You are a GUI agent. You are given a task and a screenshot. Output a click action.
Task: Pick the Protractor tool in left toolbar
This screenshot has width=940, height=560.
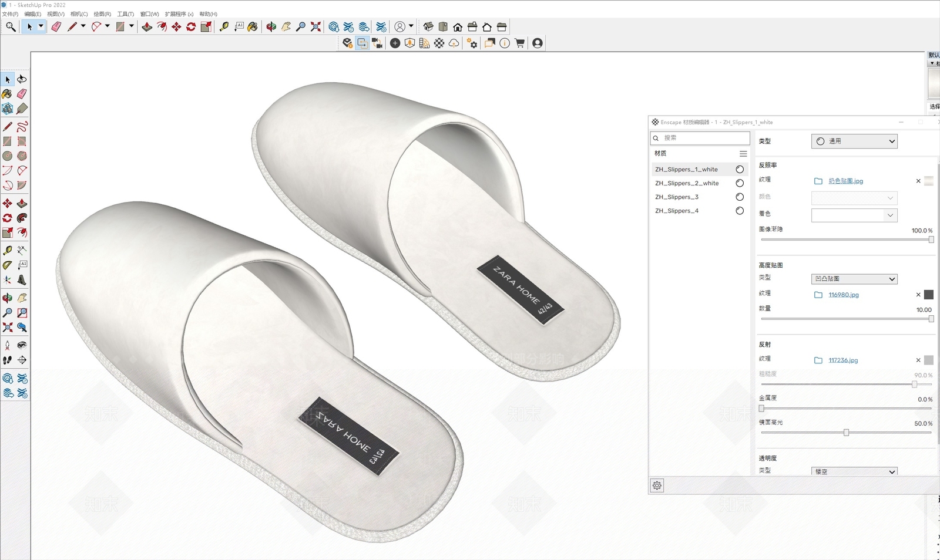click(7, 265)
